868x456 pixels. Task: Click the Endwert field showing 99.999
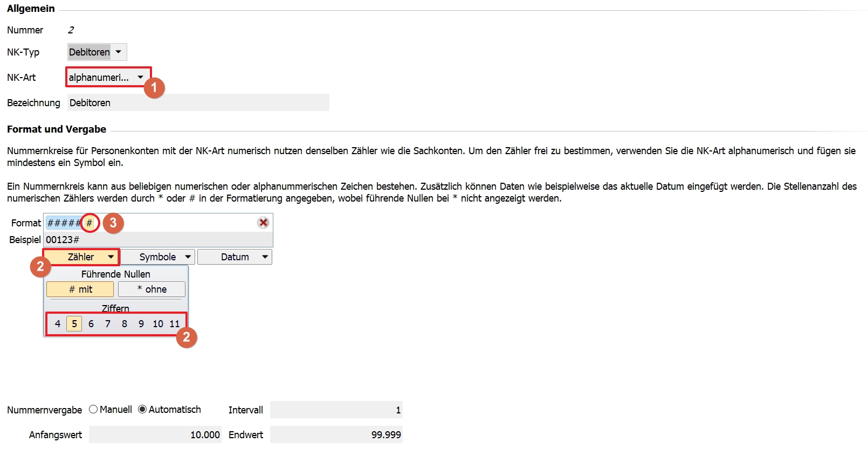tap(336, 434)
